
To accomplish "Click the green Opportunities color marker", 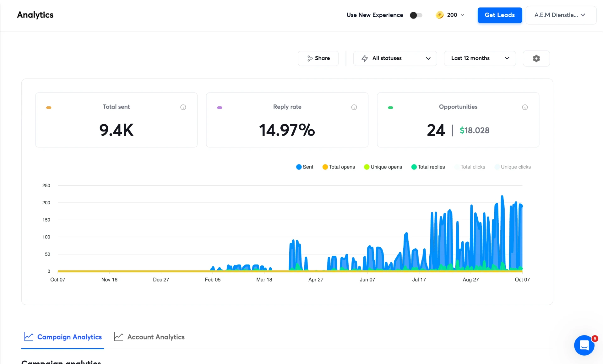I will click(x=390, y=108).
